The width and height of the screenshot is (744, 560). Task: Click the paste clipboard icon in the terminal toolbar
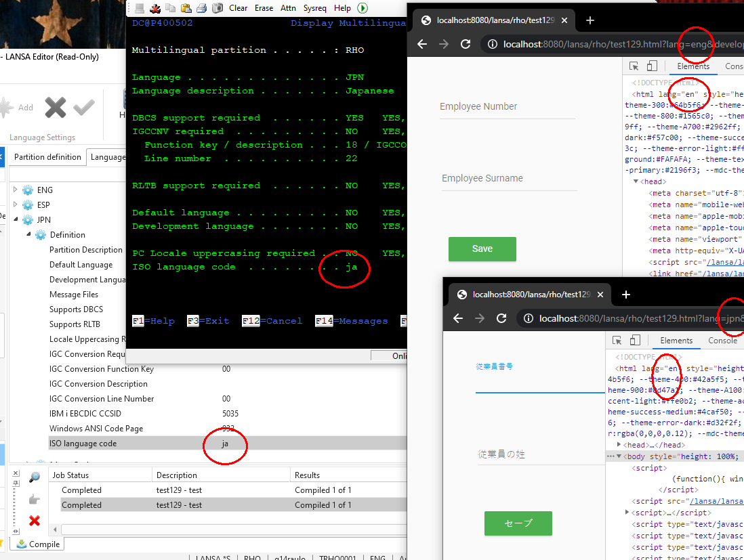[x=186, y=8]
